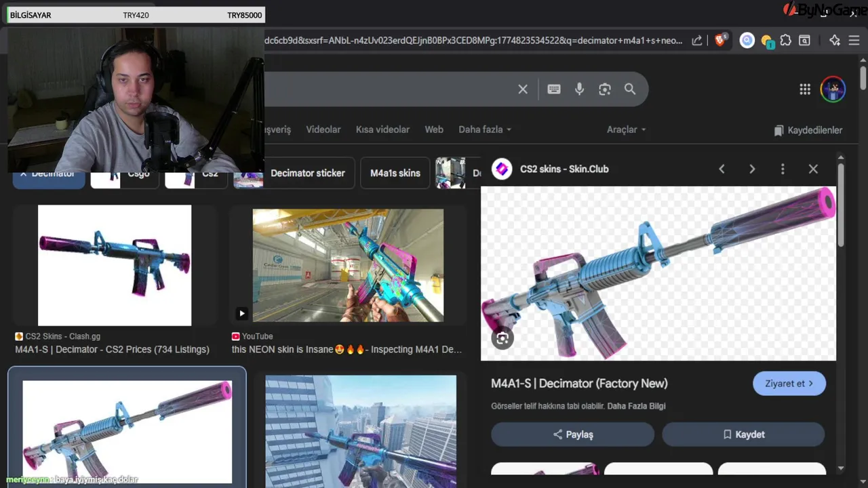Open the yellow coin extension with badge
The height and width of the screenshot is (488, 868).
tap(767, 41)
